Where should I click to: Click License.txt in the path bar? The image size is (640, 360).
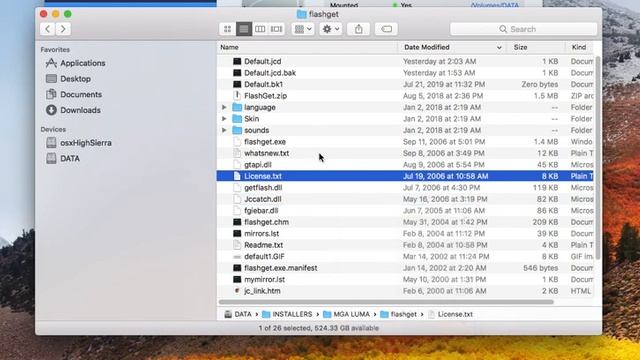[450, 314]
